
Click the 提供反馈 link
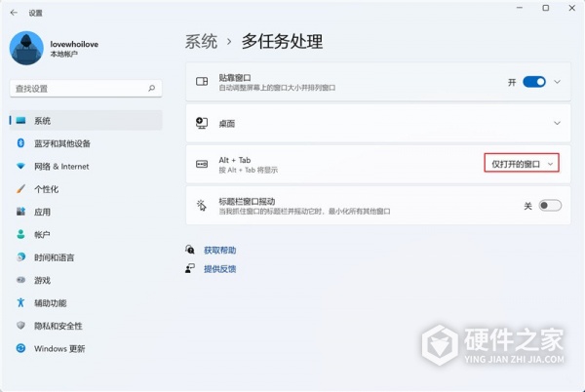point(219,268)
